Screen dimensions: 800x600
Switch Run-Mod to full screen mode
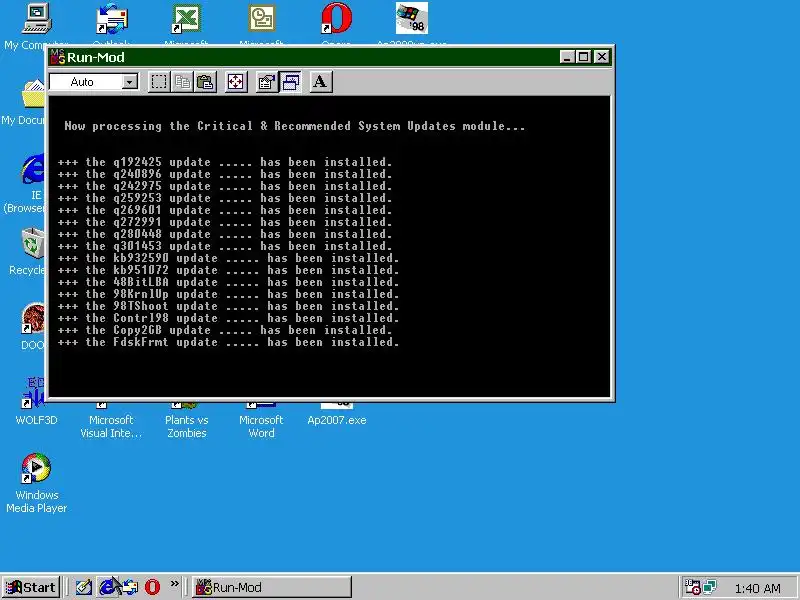coord(236,82)
